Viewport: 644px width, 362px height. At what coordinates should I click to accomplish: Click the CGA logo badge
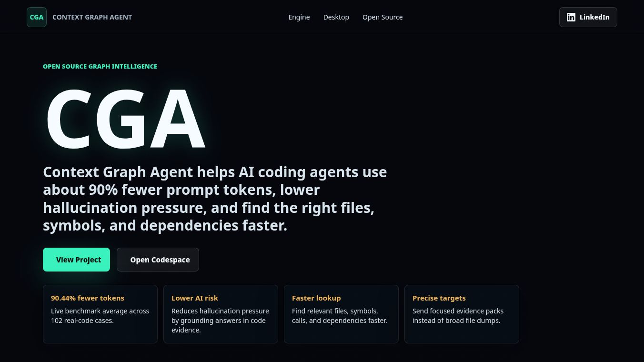pos(37,17)
